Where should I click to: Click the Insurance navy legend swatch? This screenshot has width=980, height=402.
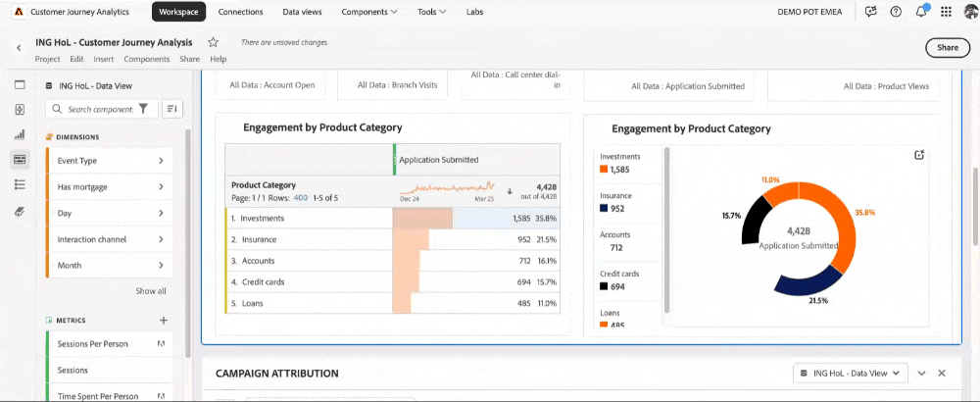603,209
